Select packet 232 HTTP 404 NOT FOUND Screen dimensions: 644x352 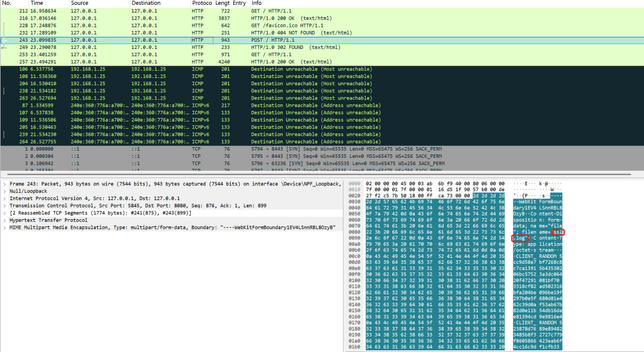[x=322, y=33]
